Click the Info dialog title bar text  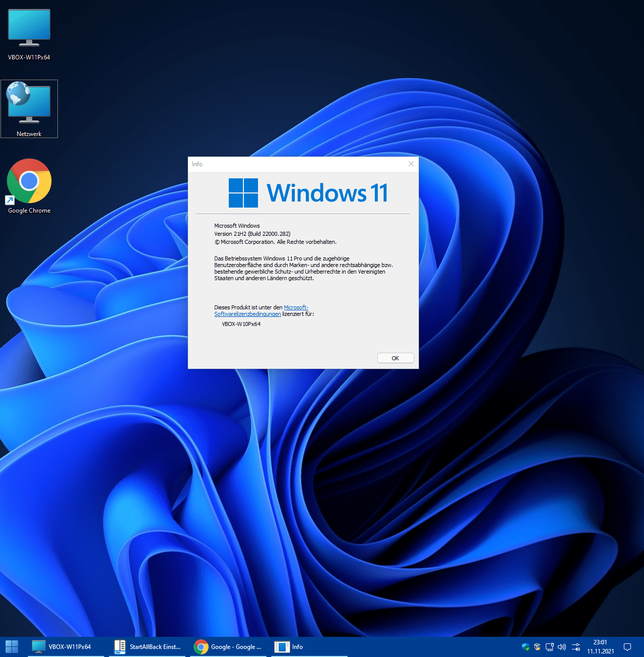(x=197, y=164)
